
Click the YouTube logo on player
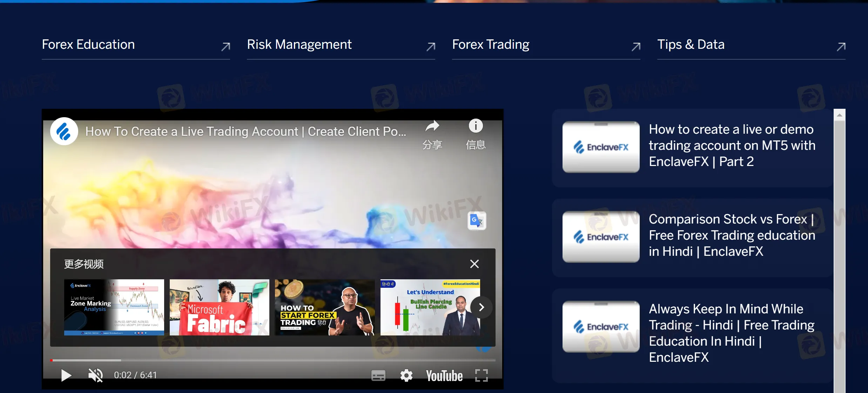point(444,375)
